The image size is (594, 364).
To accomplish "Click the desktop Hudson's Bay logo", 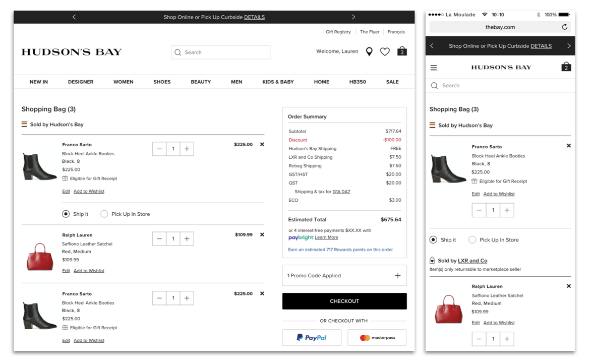I will coord(72,52).
